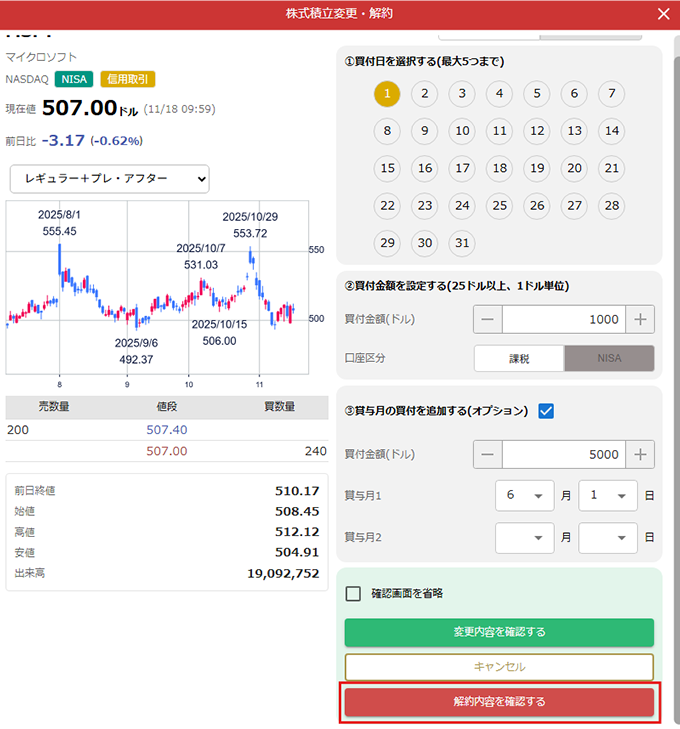Expand empty 賞与月2 month dropdown
This screenshot has height=729, width=680.
click(524, 538)
